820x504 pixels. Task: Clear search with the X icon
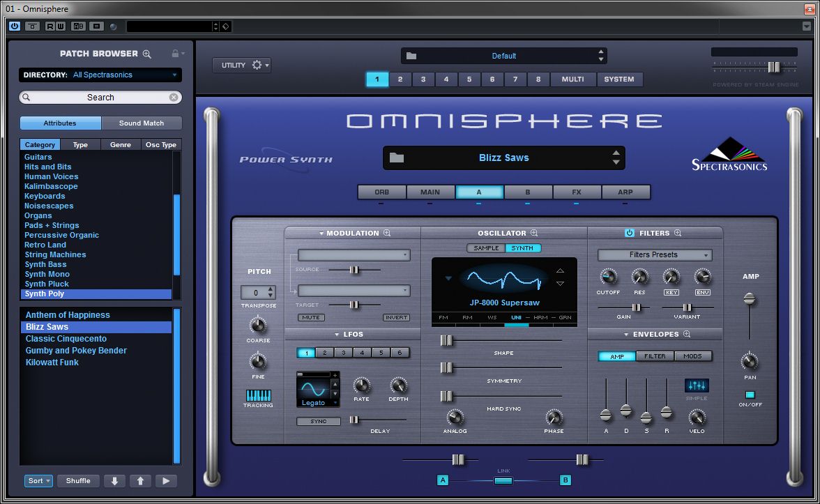[x=174, y=98]
